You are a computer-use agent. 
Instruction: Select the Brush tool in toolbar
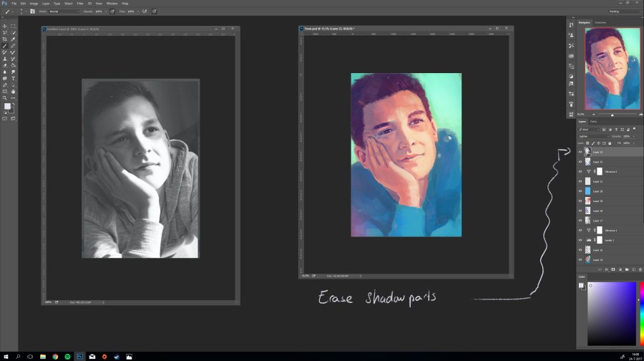tap(5, 46)
